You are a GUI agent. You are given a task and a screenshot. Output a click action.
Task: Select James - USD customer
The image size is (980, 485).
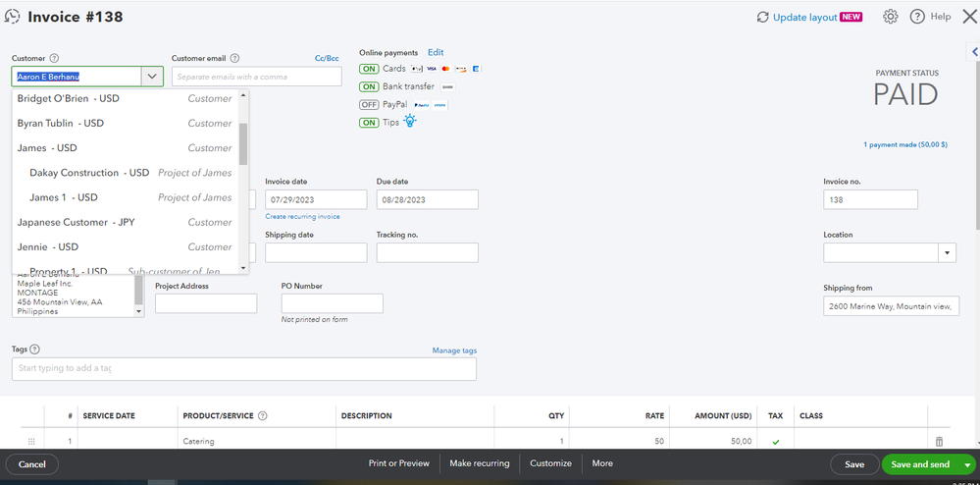[125, 147]
